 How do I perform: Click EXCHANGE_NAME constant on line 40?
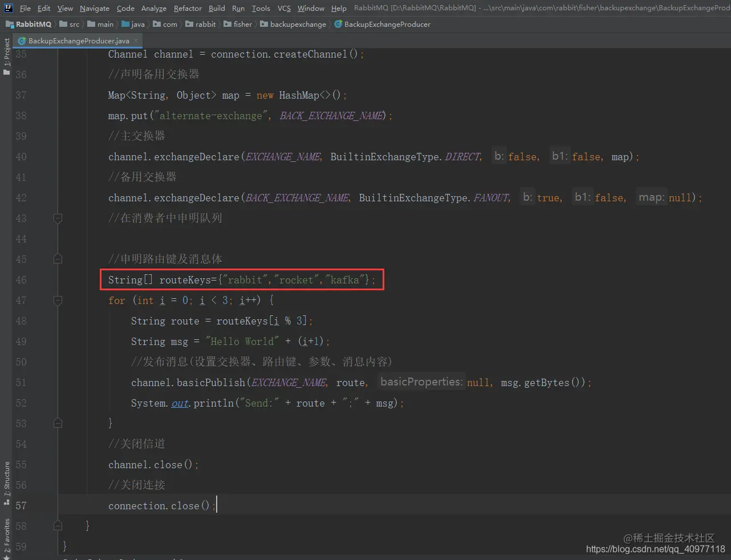click(283, 157)
